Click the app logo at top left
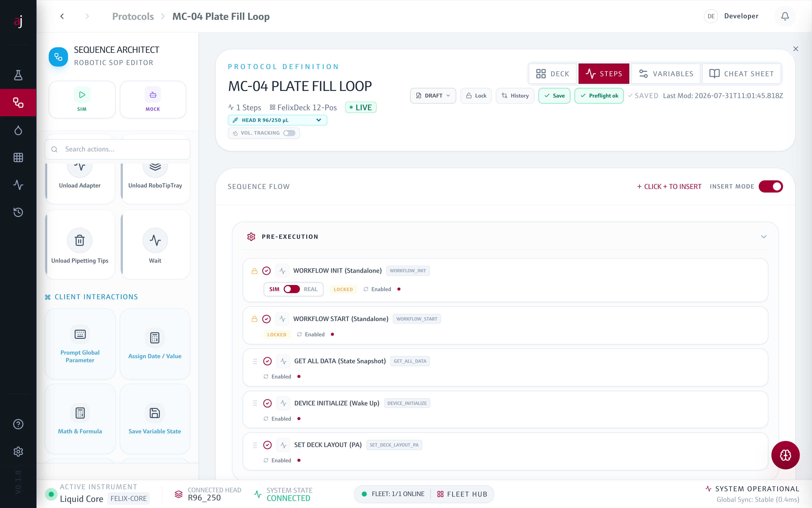This screenshot has height=508, width=812. (18, 21)
